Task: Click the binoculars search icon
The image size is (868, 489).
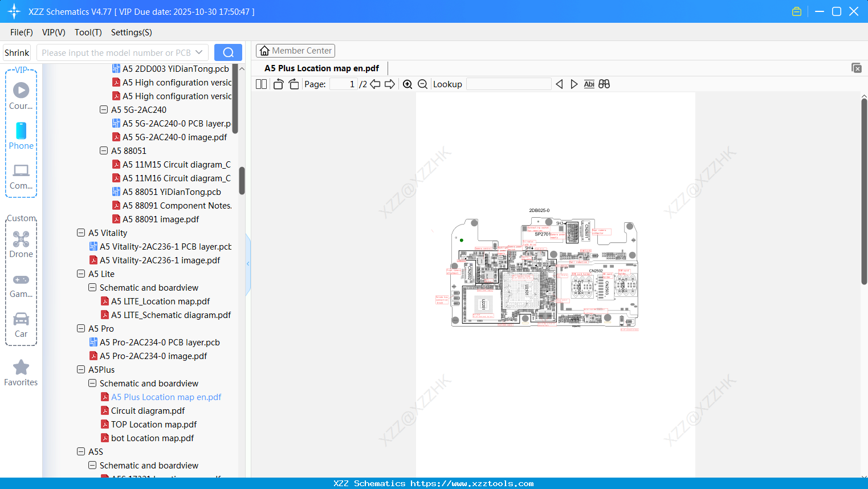Action: coord(604,84)
